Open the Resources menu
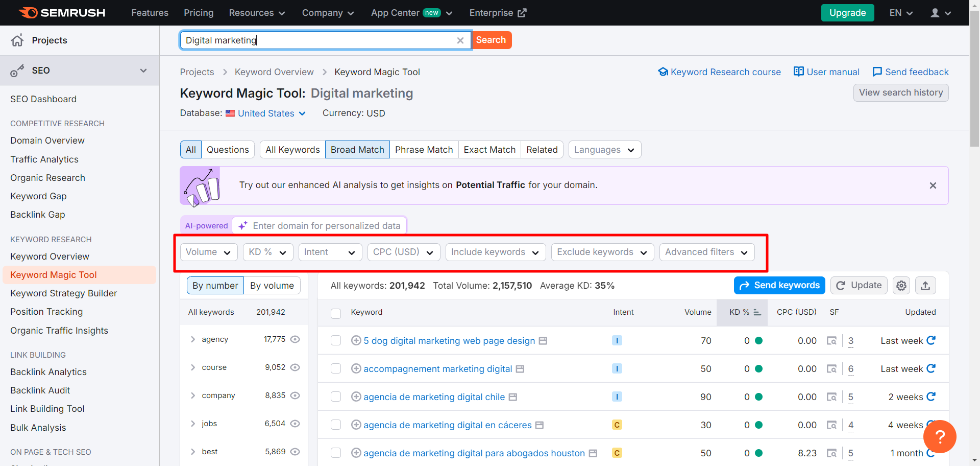The image size is (980, 466). (257, 13)
